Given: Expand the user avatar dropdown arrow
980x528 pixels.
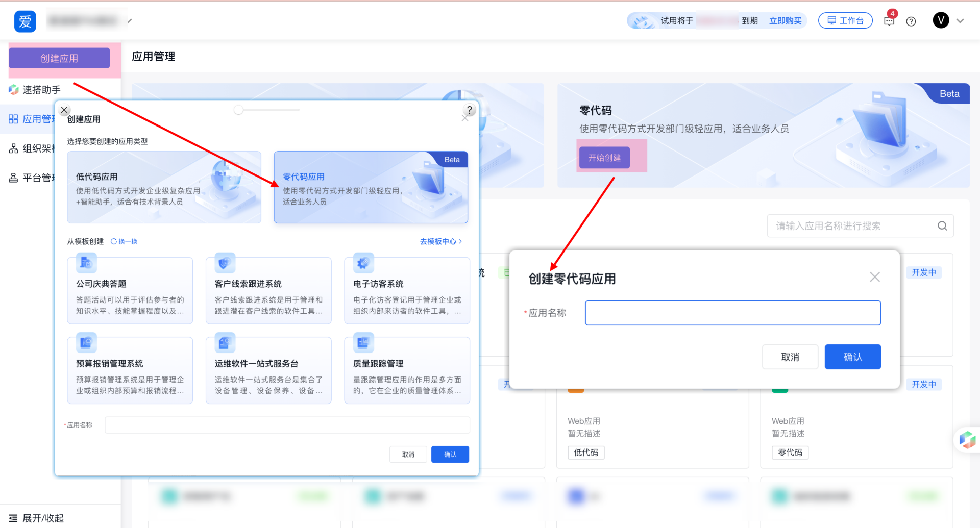Looking at the screenshot, I should coord(960,21).
